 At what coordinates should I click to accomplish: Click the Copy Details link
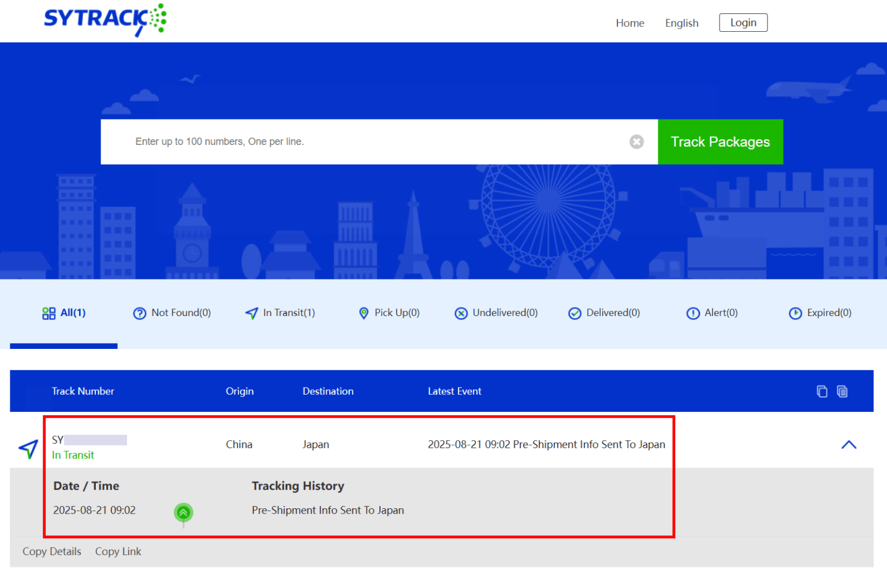click(52, 552)
